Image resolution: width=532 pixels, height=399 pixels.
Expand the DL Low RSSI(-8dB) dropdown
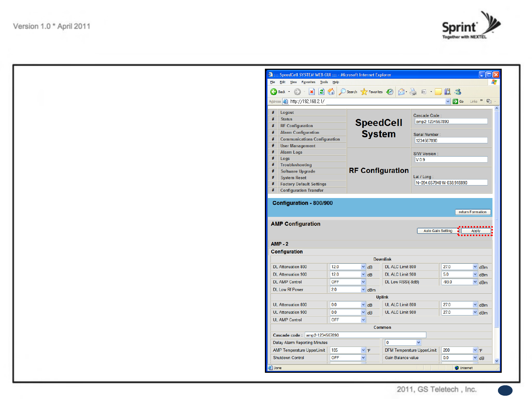click(x=475, y=282)
